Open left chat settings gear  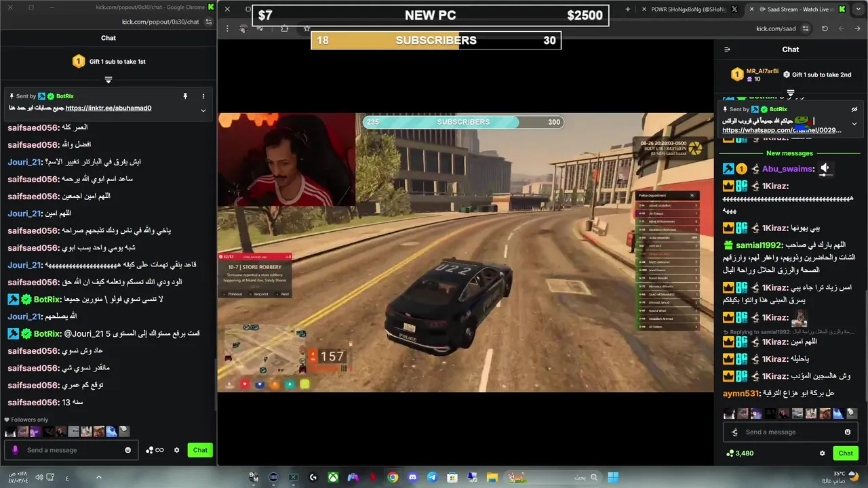pos(177,450)
